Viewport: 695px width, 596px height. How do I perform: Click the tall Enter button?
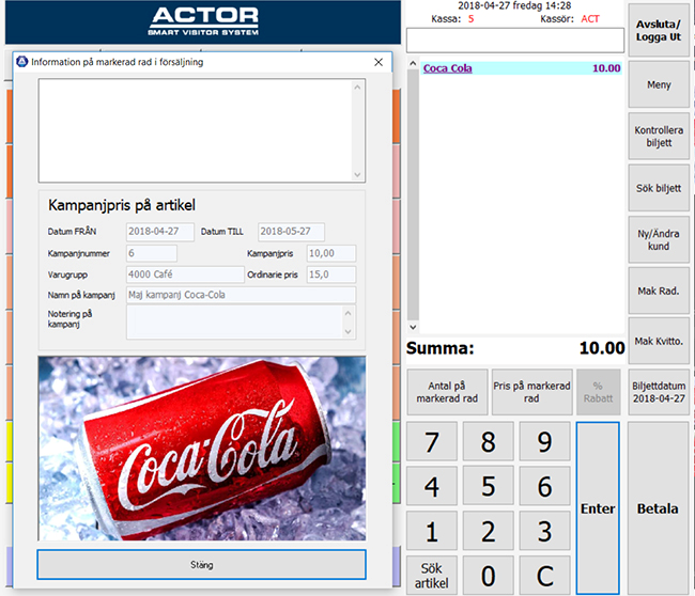597,508
